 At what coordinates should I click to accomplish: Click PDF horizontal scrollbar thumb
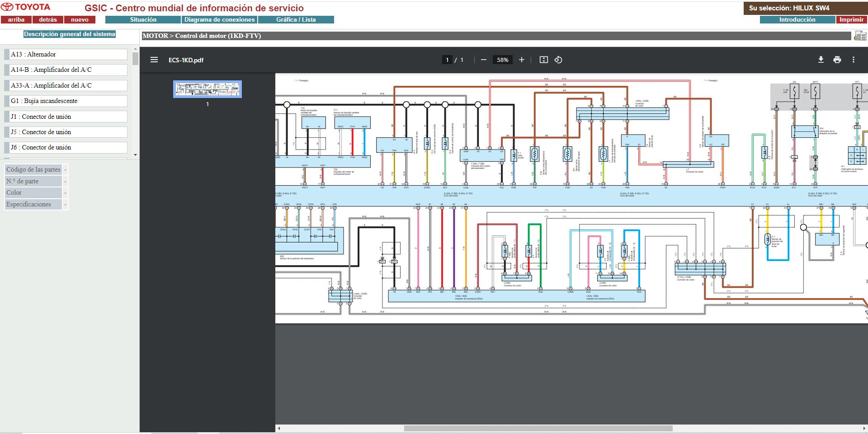click(538, 428)
